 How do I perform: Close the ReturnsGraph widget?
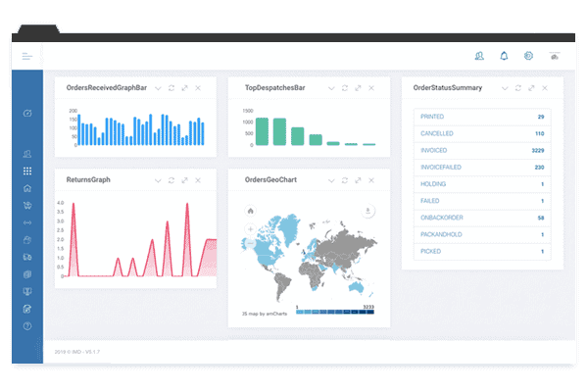click(198, 180)
